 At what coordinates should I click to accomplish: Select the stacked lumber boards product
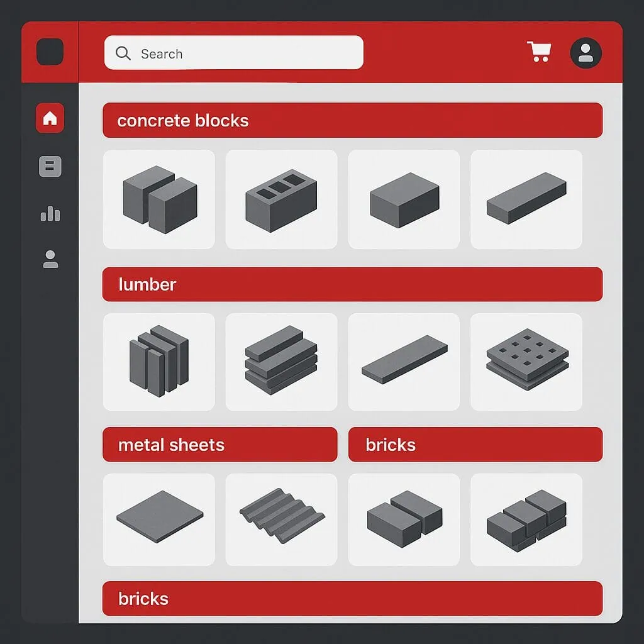pyautogui.click(x=281, y=362)
